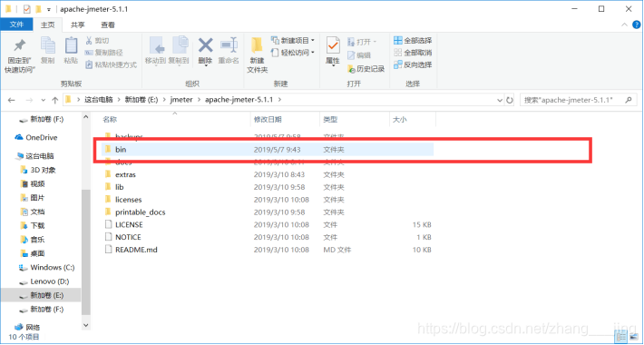Sort by the 类型 column header

(x=330, y=120)
